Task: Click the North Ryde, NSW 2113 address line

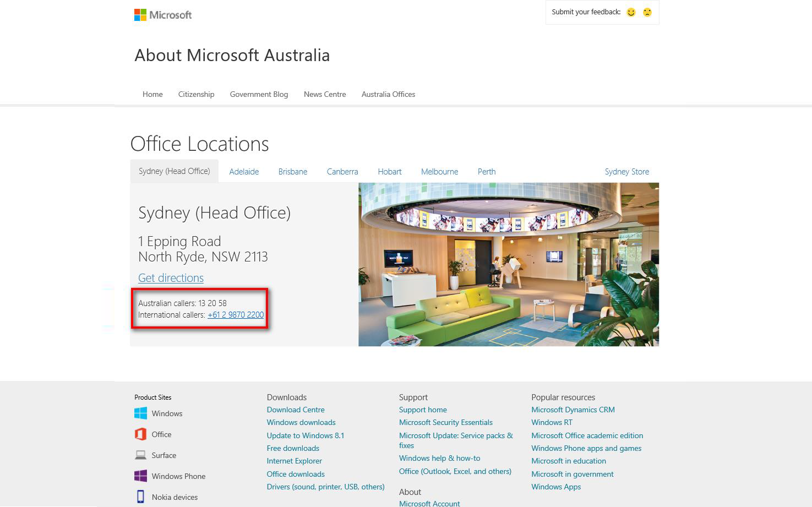Action: pos(203,257)
